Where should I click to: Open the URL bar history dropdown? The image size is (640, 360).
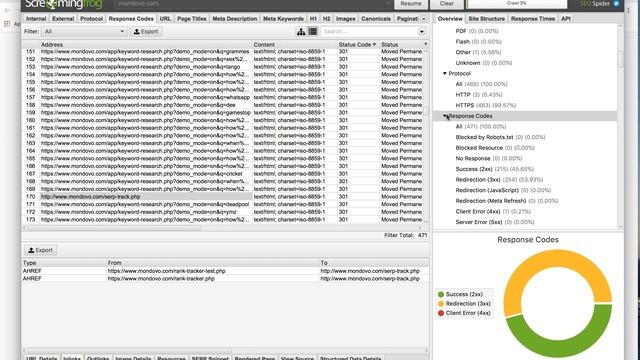pos(387,4)
